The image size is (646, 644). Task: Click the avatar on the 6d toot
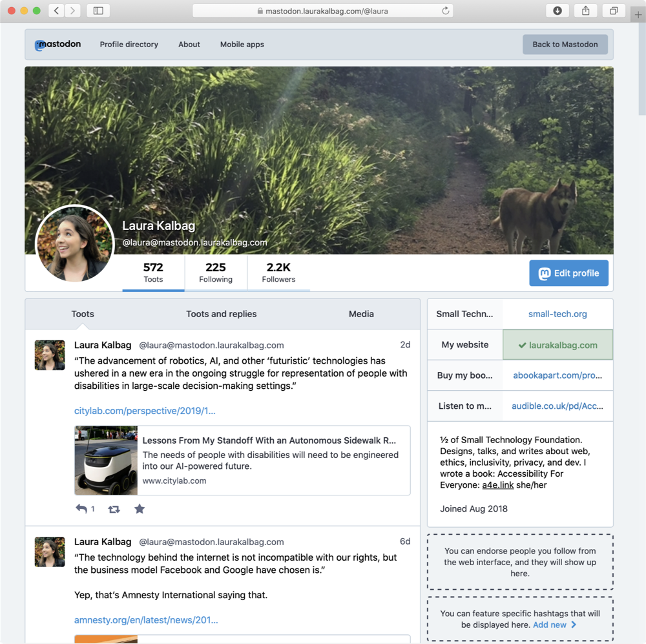coord(50,552)
